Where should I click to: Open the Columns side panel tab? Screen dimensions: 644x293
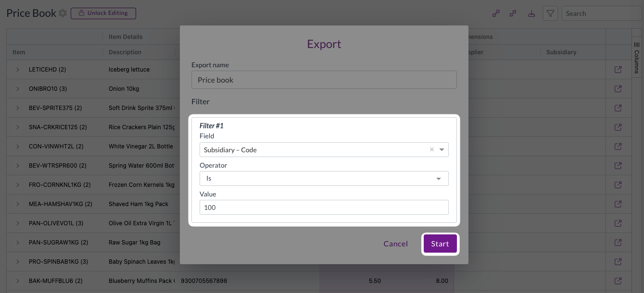click(637, 58)
